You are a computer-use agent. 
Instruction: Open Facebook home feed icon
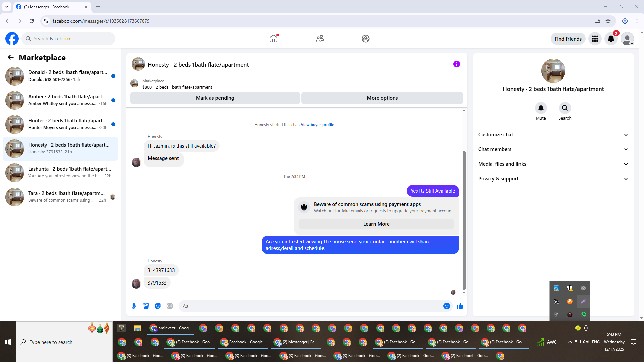tap(274, 39)
